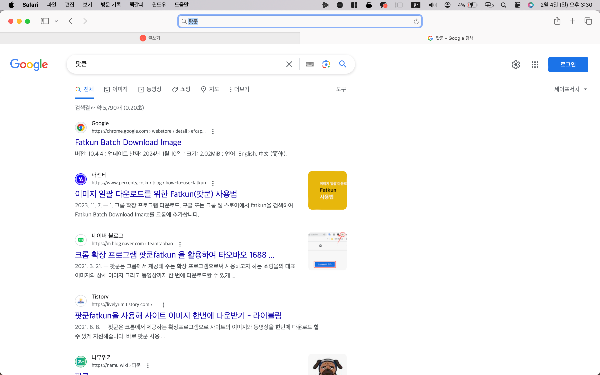The height and width of the screenshot is (375, 600).
Task: Select the 전체 (All) results tab
Action: click(x=84, y=90)
